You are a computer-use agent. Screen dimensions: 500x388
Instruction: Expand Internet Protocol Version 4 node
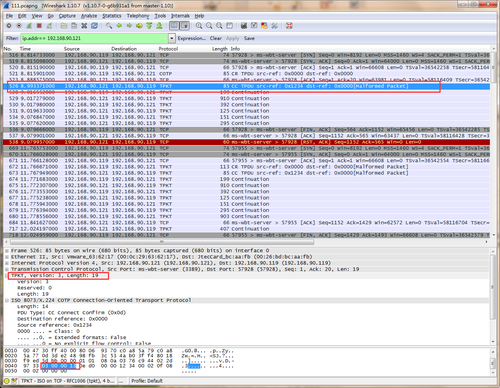tap(7, 263)
